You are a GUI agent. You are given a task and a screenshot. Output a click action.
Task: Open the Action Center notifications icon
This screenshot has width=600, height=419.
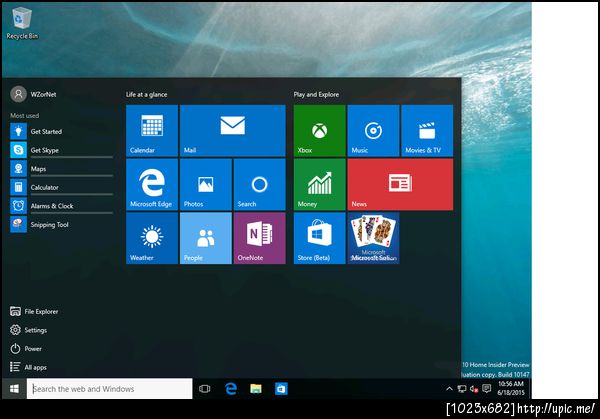pos(486,389)
